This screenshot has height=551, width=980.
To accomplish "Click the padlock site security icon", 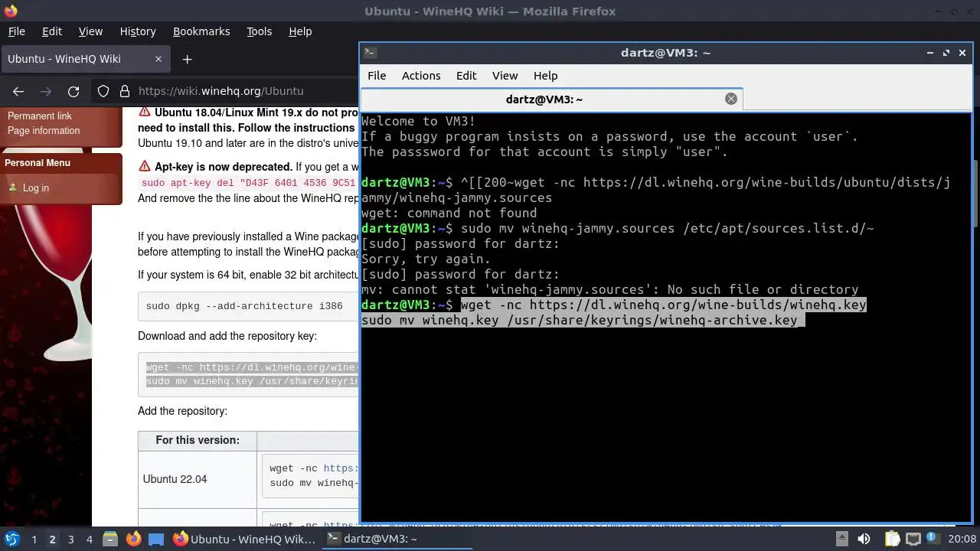I will 125,91.
